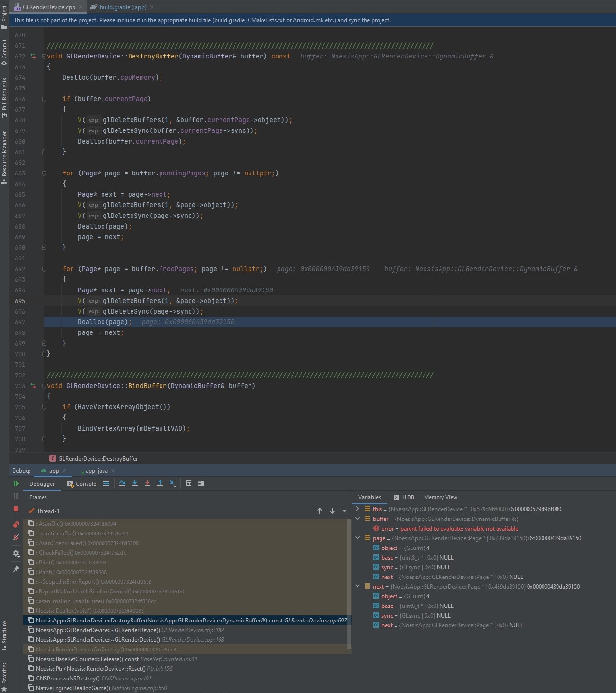Collapse the 'buffer' variable node
The height and width of the screenshot is (693, 616).
click(x=357, y=519)
